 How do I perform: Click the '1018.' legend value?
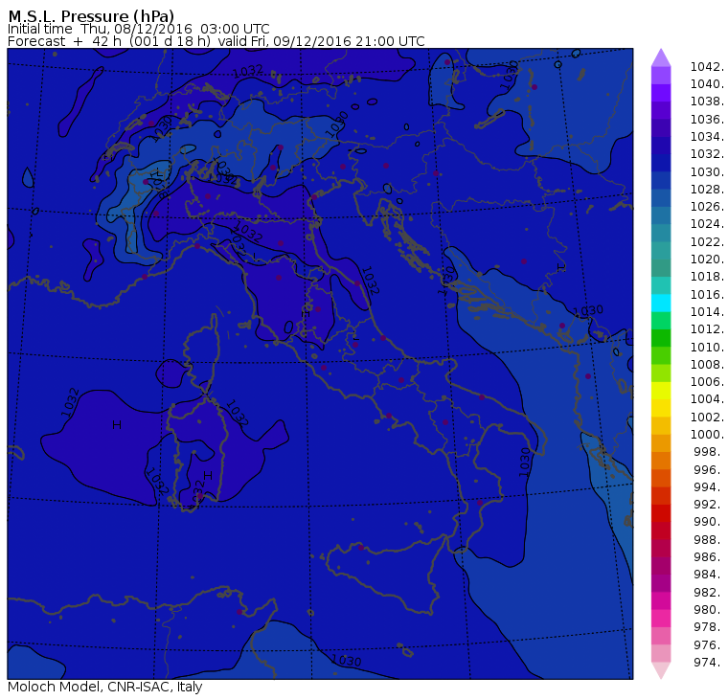(707, 276)
